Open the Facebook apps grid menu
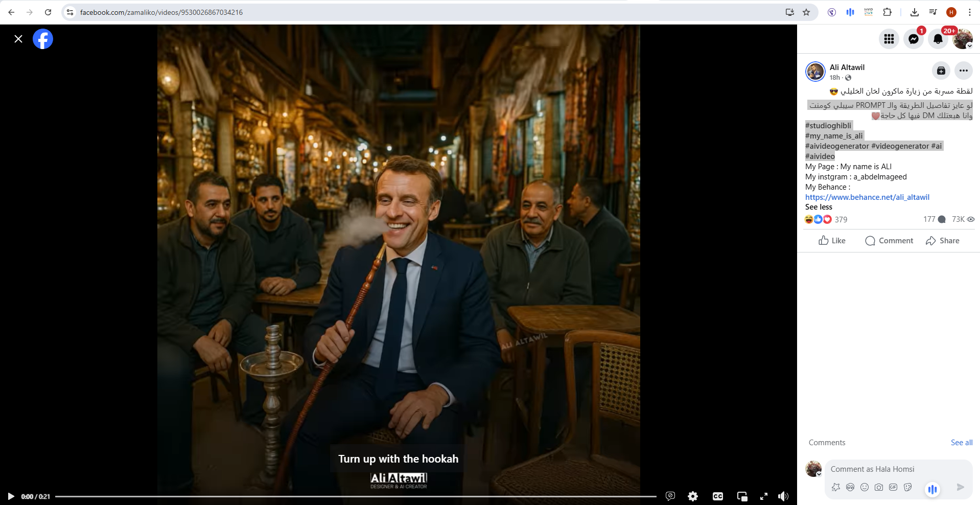Screen dimensions: 980x505 pyautogui.click(x=889, y=39)
